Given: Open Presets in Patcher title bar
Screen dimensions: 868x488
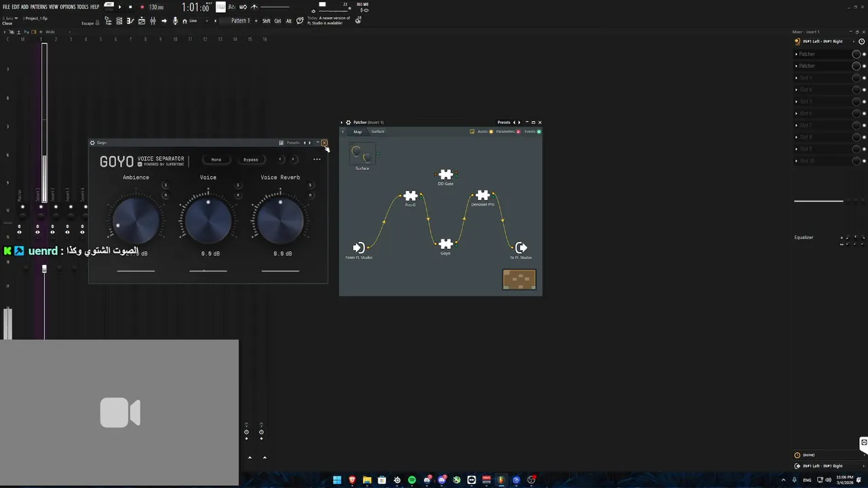Looking at the screenshot, I should coord(504,123).
